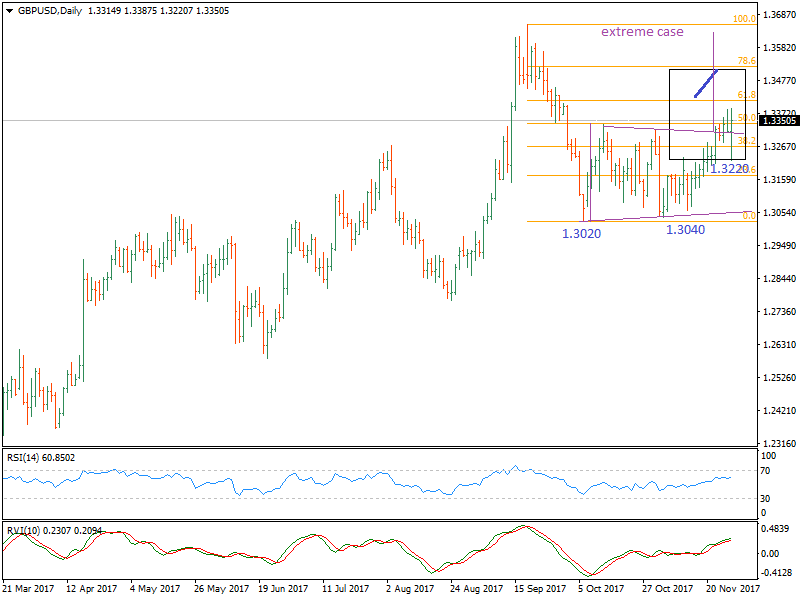This screenshot has width=800, height=600.
Task: Select the 15 Sep 2017 date marker
Action: (540, 591)
